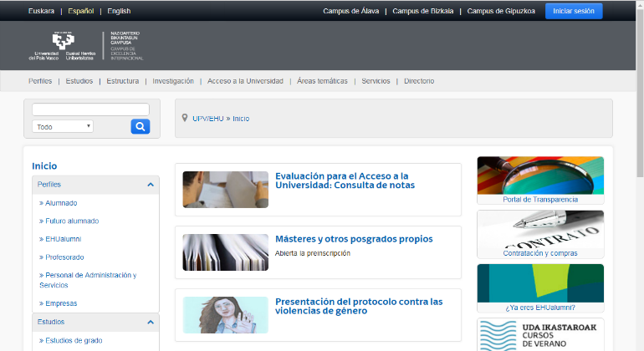
Task: Open the Investigación navigation menu
Action: [x=173, y=81]
